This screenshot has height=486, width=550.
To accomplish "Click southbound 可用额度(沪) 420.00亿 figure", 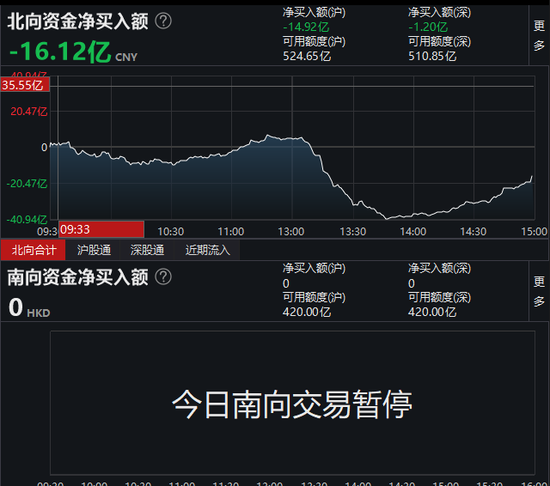I will (x=307, y=312).
